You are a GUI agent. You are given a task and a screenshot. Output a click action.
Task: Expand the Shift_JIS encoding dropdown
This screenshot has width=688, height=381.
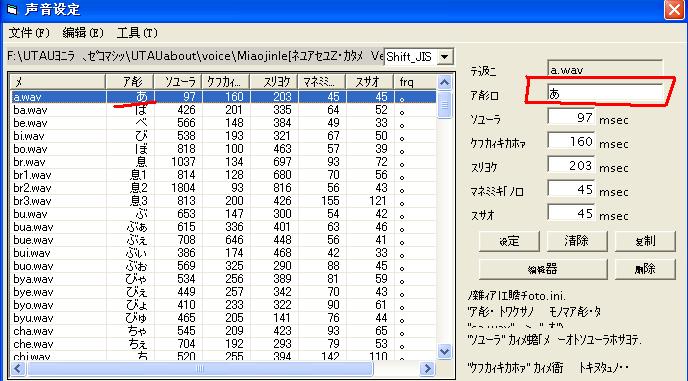tap(444, 57)
